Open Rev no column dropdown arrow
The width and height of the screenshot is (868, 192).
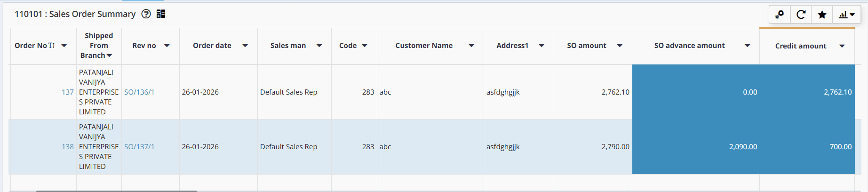(x=167, y=46)
